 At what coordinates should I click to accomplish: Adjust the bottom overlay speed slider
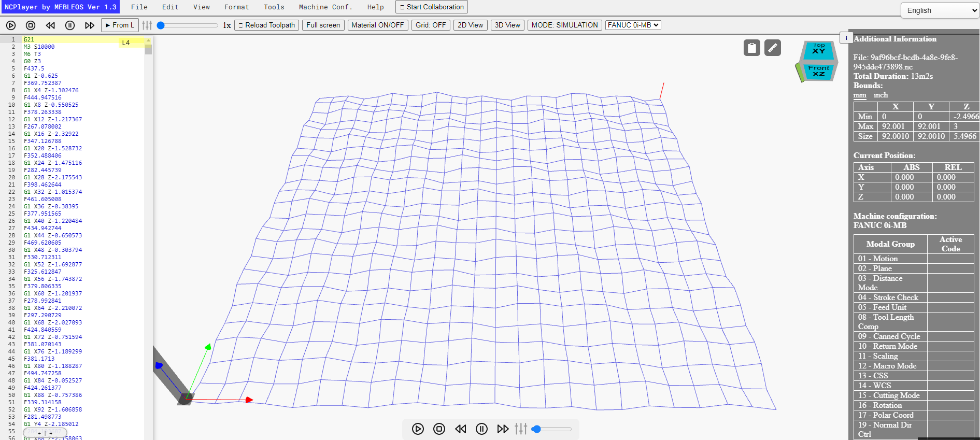tap(551, 429)
